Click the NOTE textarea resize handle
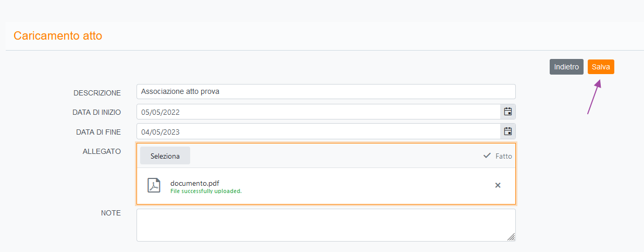644x252 pixels. tap(511, 237)
